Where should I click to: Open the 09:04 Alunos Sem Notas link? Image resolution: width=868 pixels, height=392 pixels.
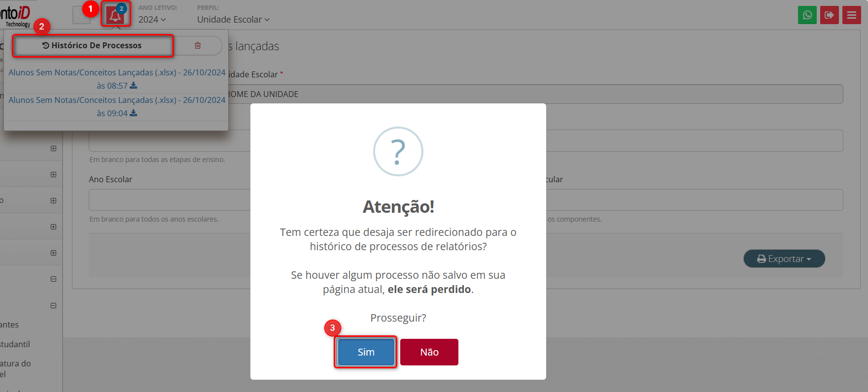coord(117,100)
